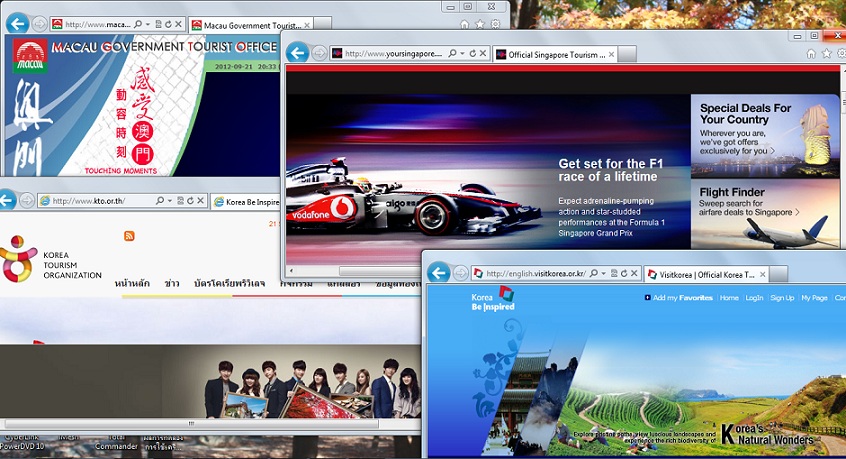
Task: Click Sign Up link on Visitkorea
Action: click(782, 298)
